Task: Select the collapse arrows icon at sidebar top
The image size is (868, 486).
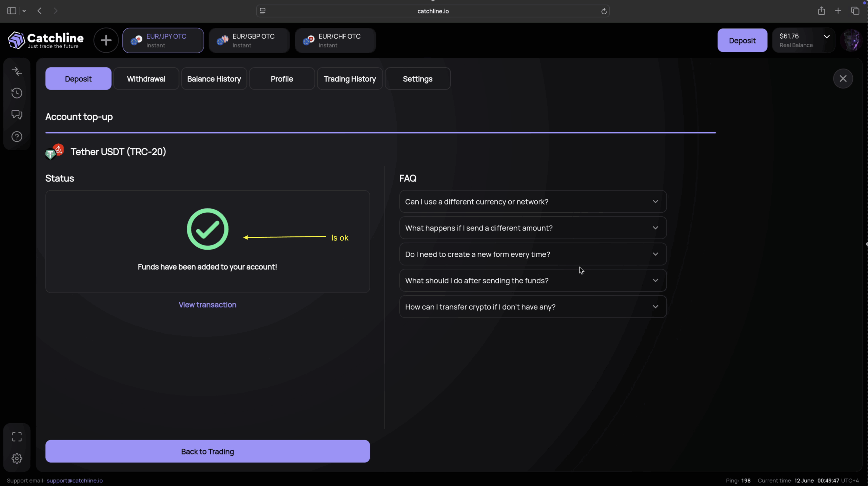Action: [x=17, y=71]
